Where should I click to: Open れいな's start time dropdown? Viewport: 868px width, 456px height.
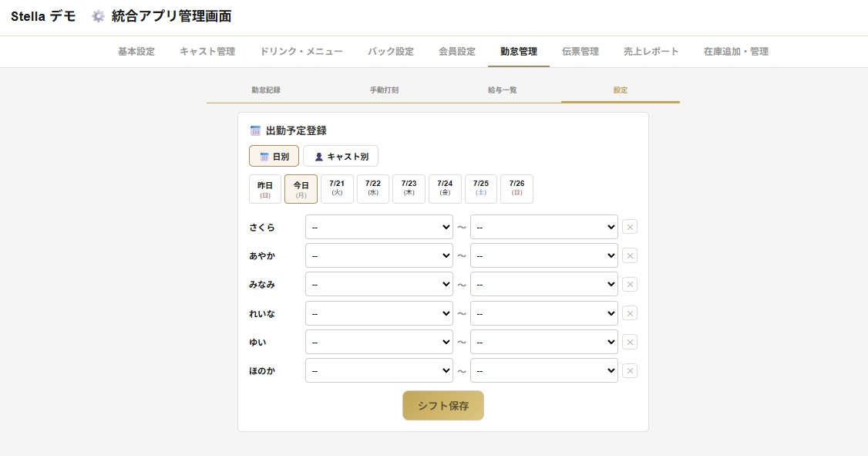[379, 313]
